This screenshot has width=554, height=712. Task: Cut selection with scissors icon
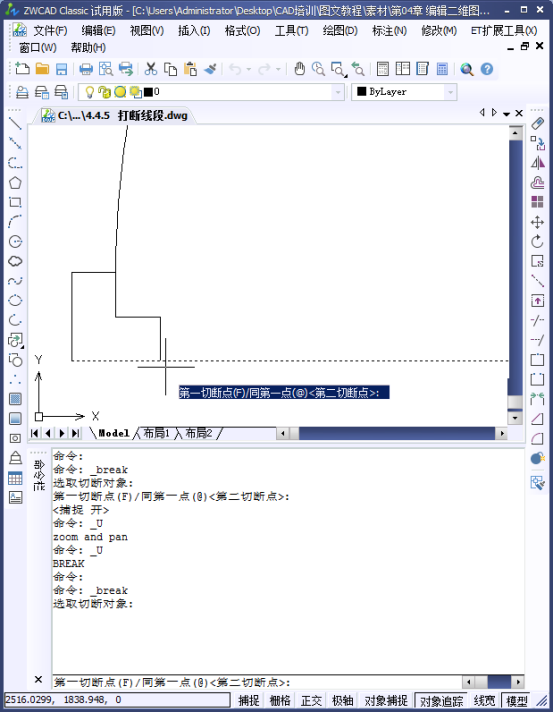[x=150, y=69]
